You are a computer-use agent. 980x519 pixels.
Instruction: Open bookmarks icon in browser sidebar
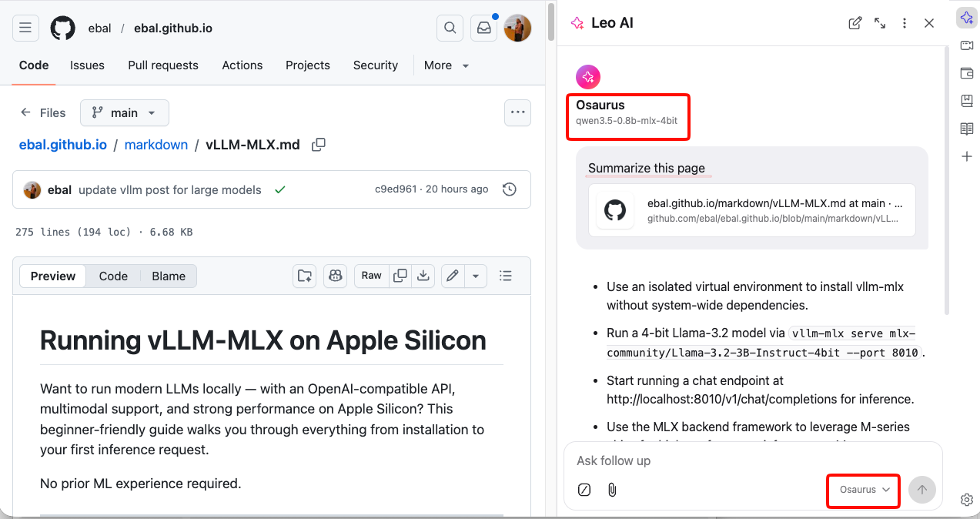(967, 101)
